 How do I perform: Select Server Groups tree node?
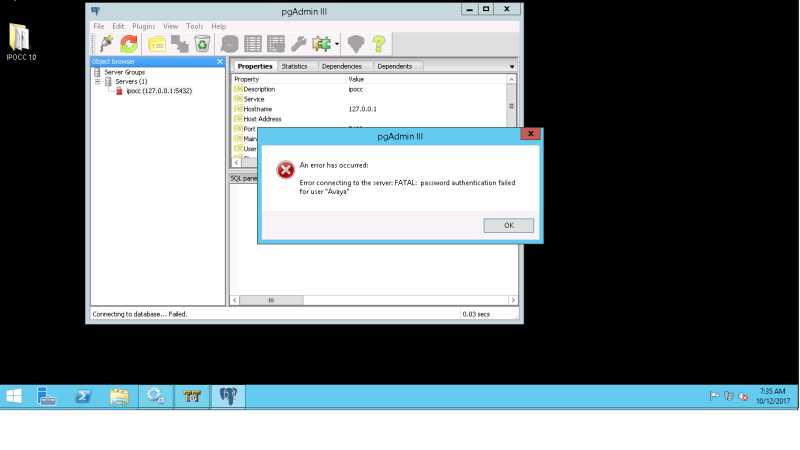pyautogui.click(x=124, y=72)
